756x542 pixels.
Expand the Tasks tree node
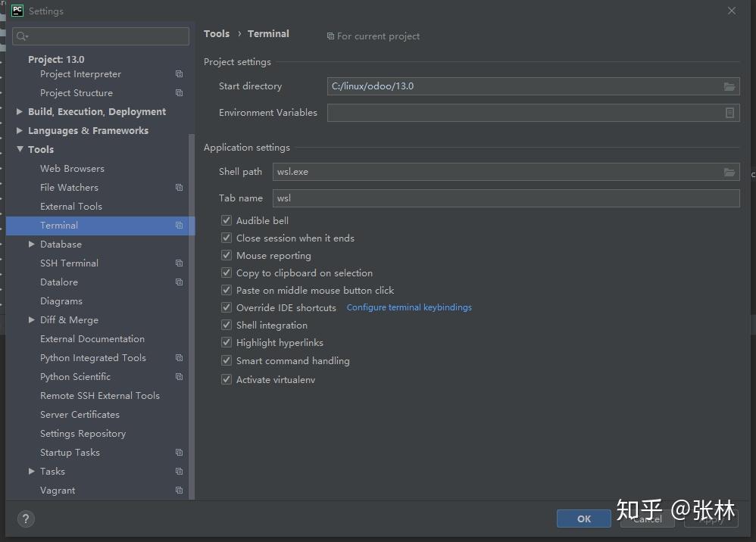pyautogui.click(x=31, y=471)
